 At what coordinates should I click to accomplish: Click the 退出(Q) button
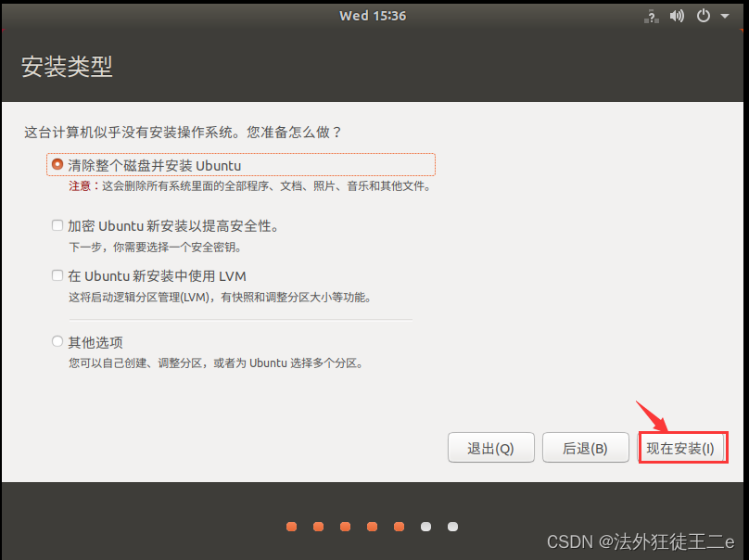(490, 447)
